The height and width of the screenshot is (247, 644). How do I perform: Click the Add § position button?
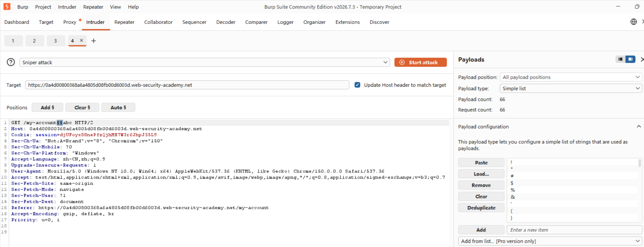click(47, 108)
